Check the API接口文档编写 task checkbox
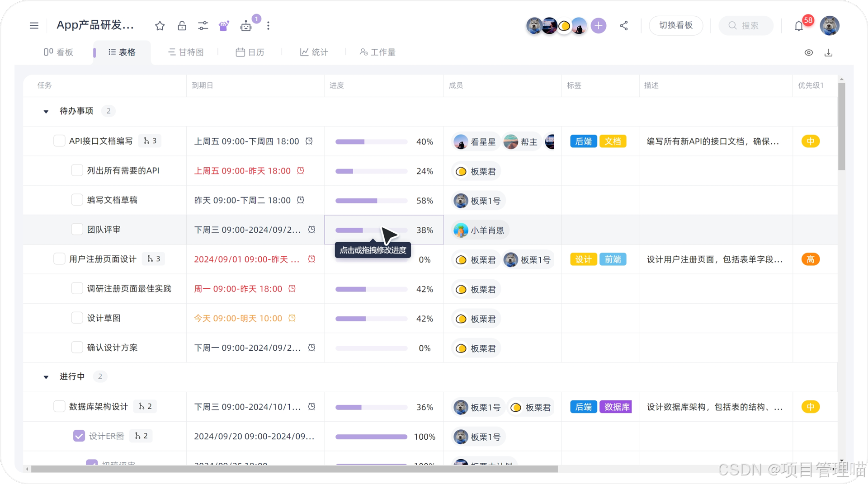This screenshot has height=484, width=868. (59, 141)
